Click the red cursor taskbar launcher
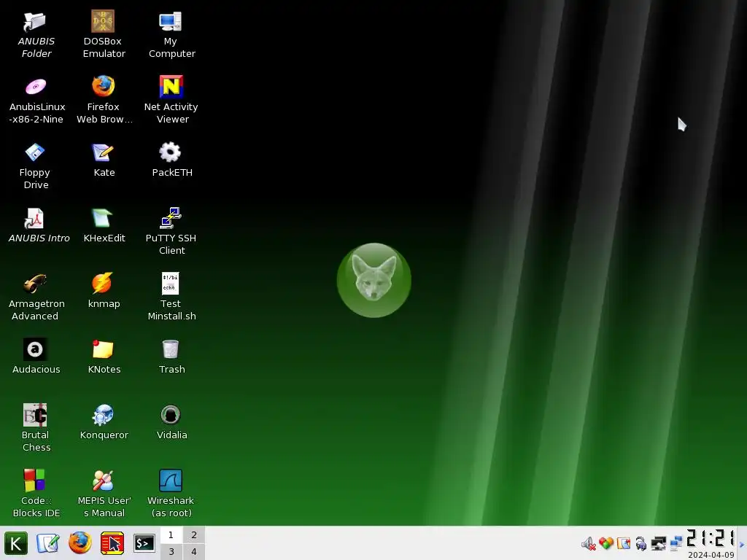The height and width of the screenshot is (560, 747). [x=112, y=543]
